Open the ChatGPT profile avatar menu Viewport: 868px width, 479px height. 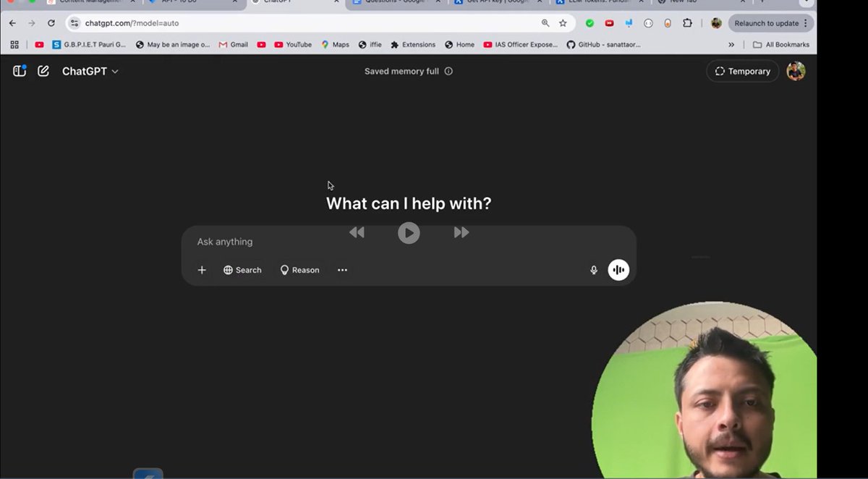tap(796, 71)
